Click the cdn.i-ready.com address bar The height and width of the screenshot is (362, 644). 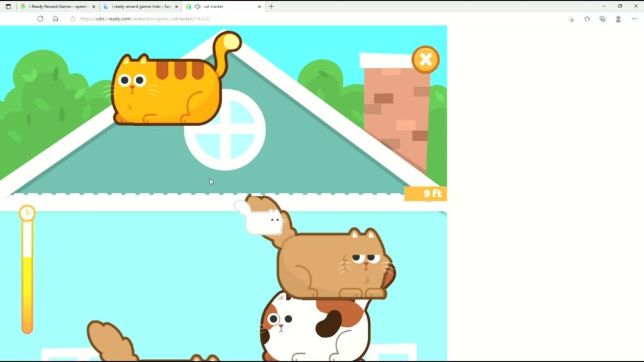(x=145, y=19)
